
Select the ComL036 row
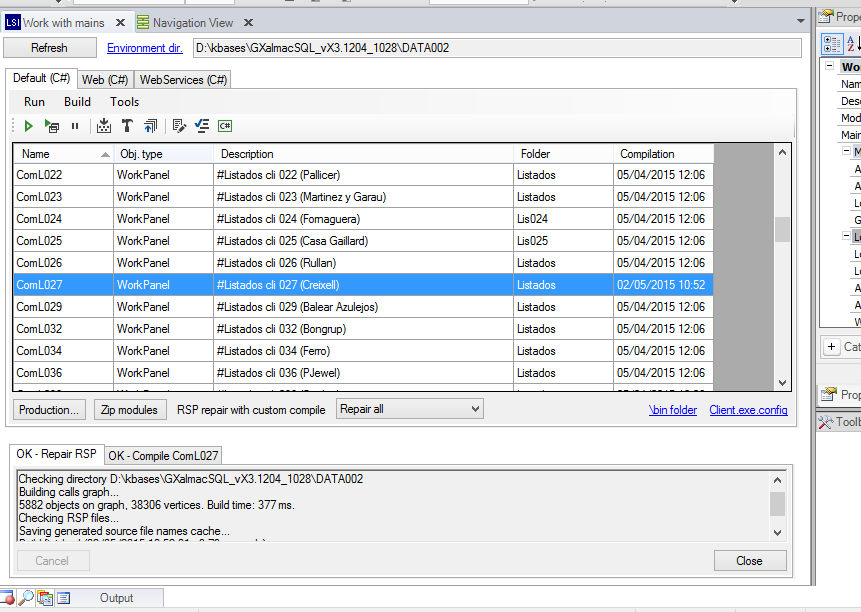[x=363, y=372]
